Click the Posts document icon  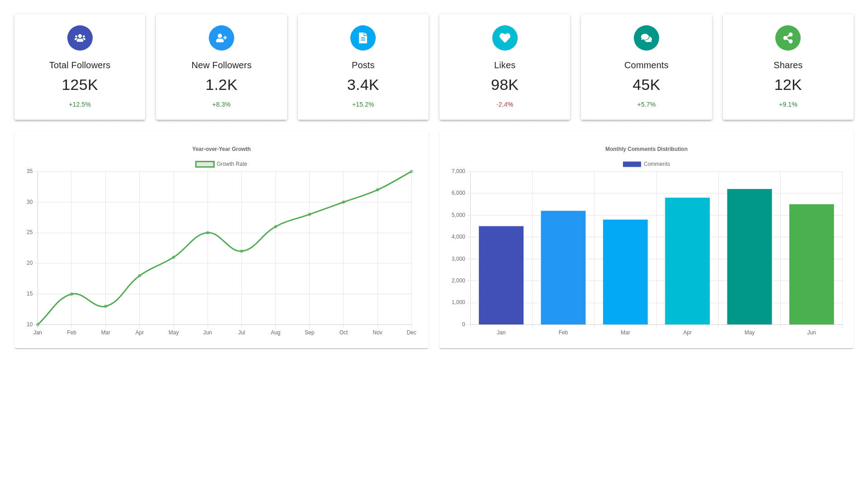click(363, 38)
